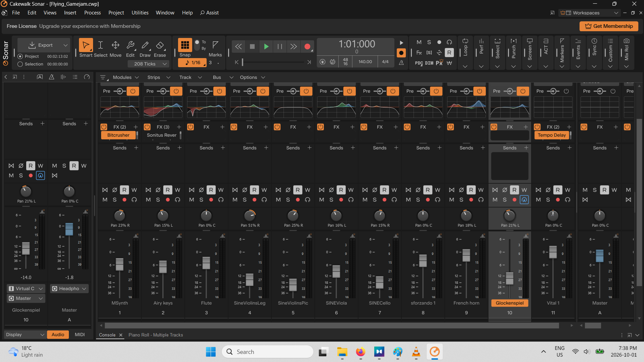Open the Bitcrusher effect
644x362 pixels.
pos(118,135)
